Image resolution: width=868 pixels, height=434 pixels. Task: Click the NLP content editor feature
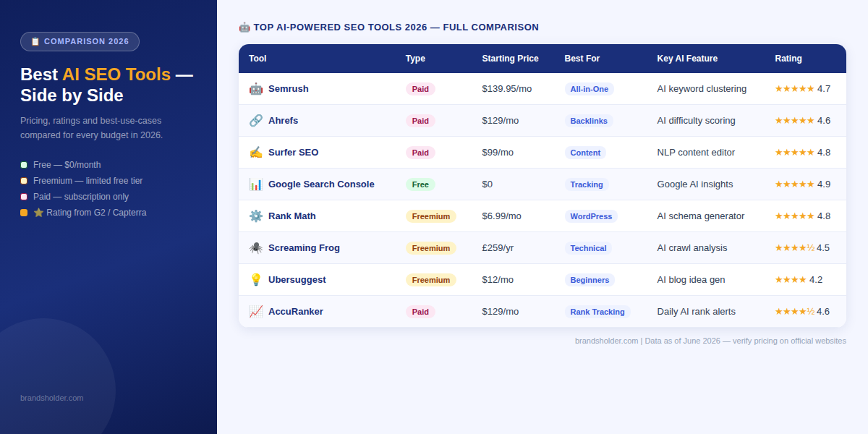point(696,153)
